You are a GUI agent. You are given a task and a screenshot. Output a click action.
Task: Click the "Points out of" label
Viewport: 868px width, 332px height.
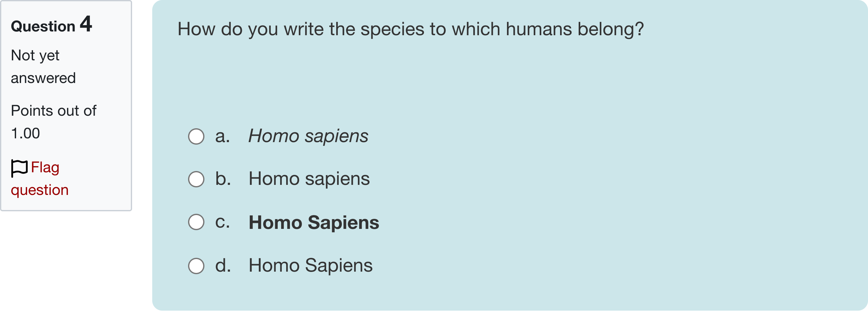click(x=53, y=111)
